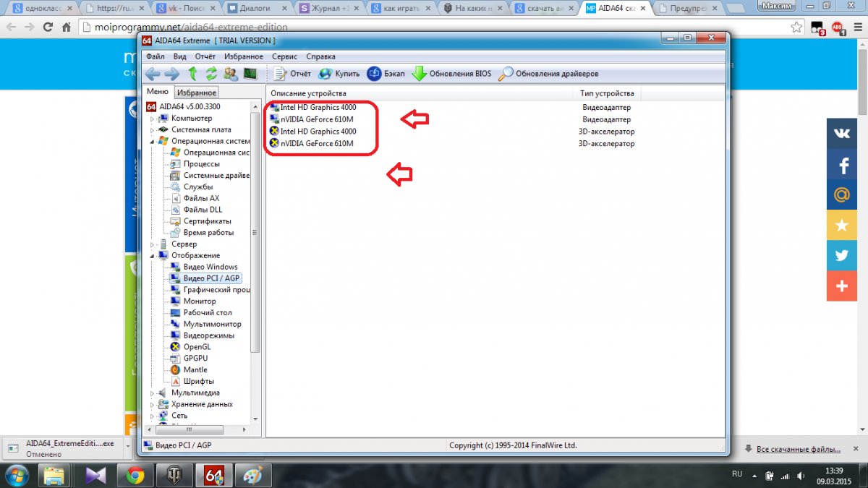Image resolution: width=868 pixels, height=488 pixels.
Task: Select Графический процессор in the tree
Action: (x=216, y=289)
